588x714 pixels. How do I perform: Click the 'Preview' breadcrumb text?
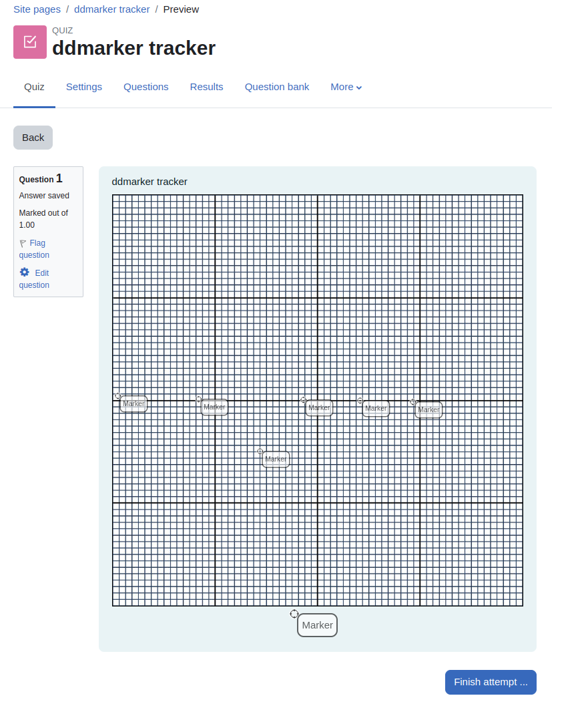(x=181, y=9)
